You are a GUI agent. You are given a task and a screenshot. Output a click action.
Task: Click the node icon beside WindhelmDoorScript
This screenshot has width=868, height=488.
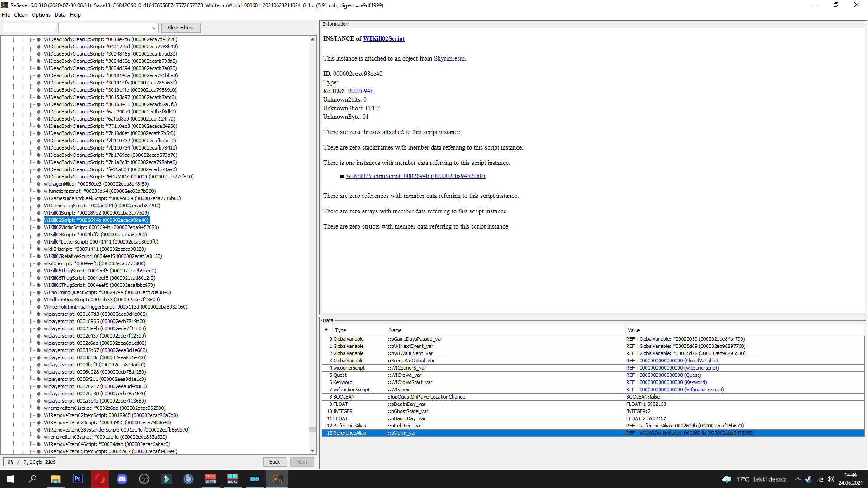(x=39, y=300)
